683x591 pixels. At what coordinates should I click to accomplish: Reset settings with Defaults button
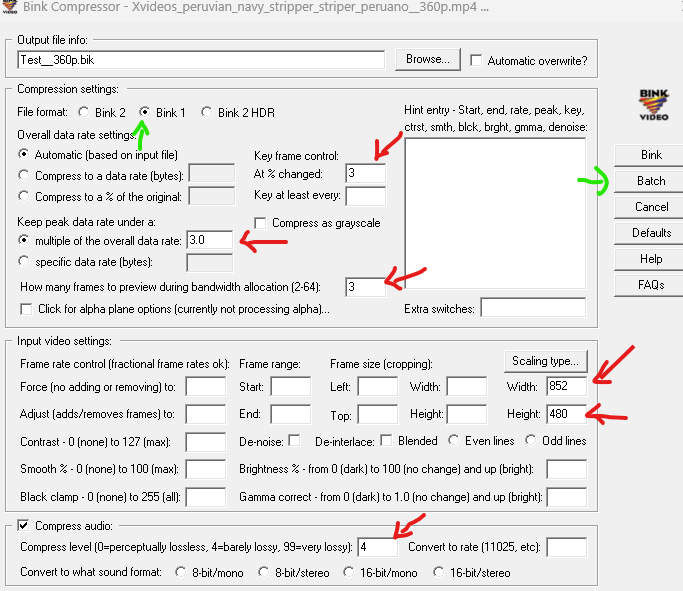click(651, 233)
